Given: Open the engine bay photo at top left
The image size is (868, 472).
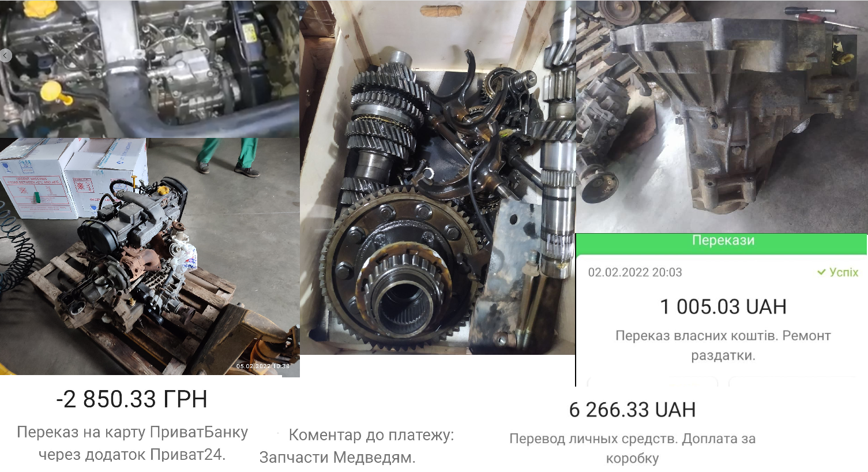Looking at the screenshot, I should point(149,69).
